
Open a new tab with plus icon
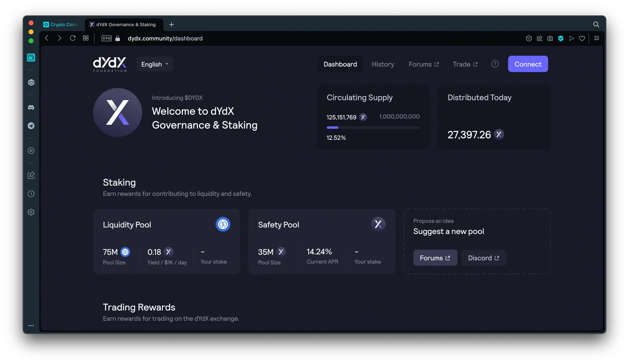171,24
